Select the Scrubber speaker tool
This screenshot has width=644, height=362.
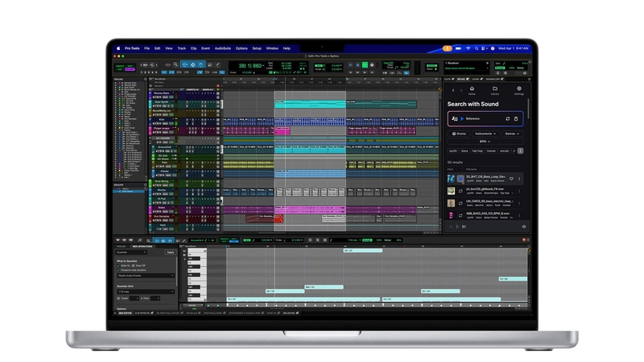[210, 65]
